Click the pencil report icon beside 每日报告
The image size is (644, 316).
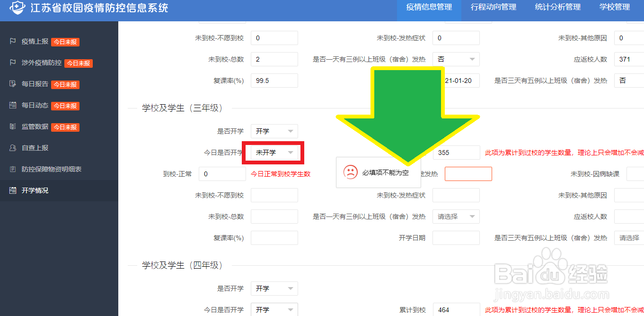pyautogui.click(x=13, y=84)
